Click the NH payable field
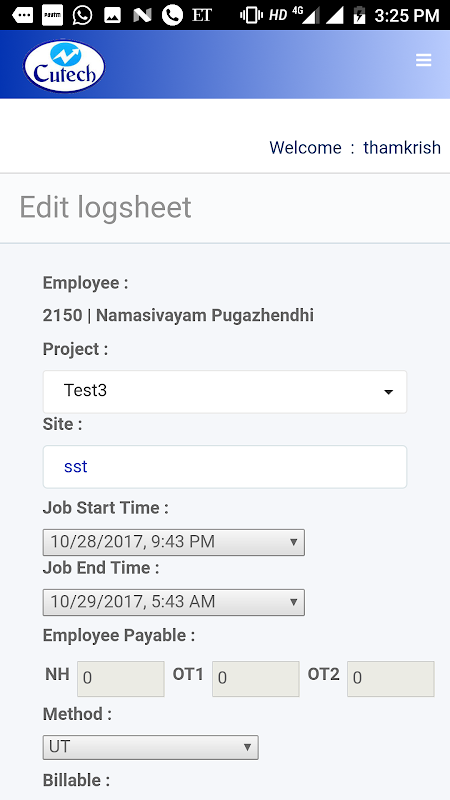 click(x=121, y=679)
